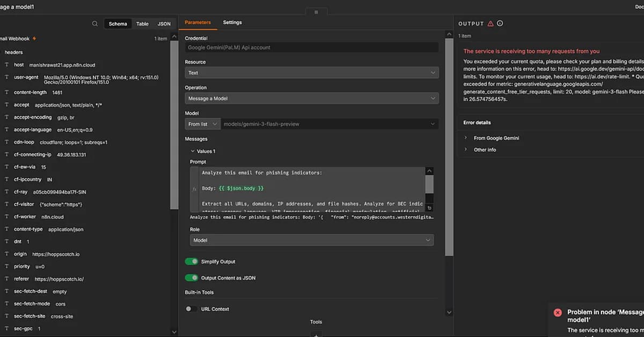
Task: Click the string type icon beside cf-visitor
Action: (x=6, y=204)
